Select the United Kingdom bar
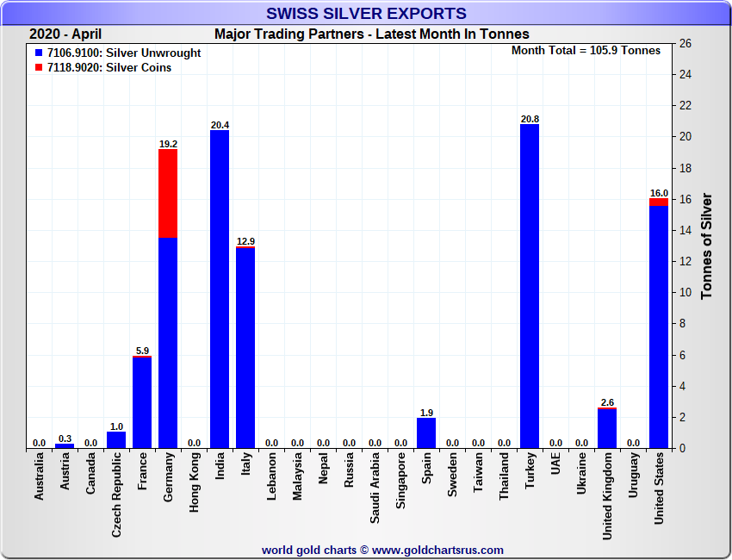The height and width of the screenshot is (560, 732). 607,428
